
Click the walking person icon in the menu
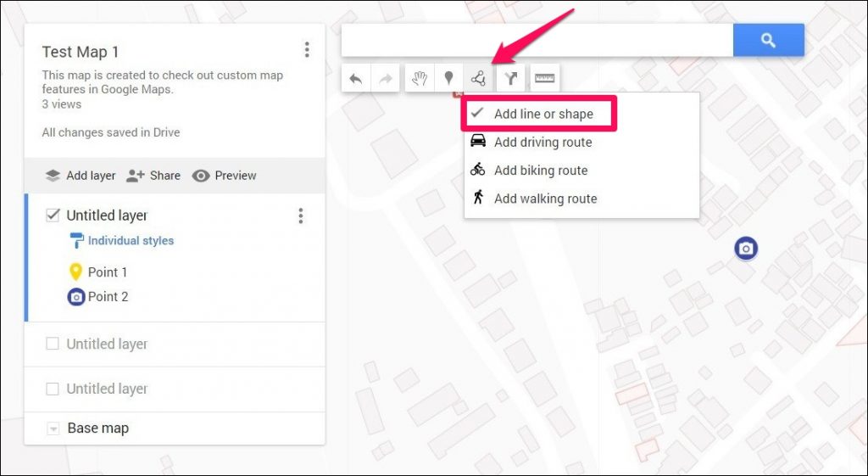[x=478, y=197]
